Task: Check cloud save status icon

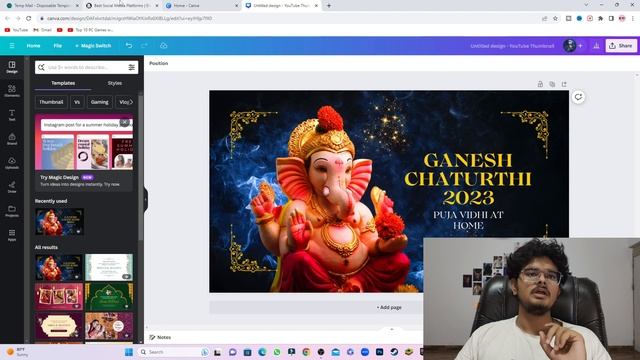Action: click(x=164, y=46)
